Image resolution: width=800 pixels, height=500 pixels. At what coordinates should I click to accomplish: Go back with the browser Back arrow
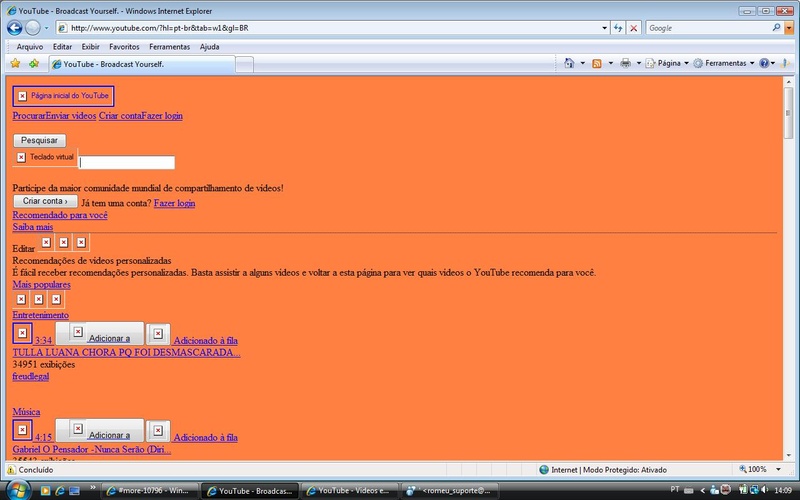point(14,28)
